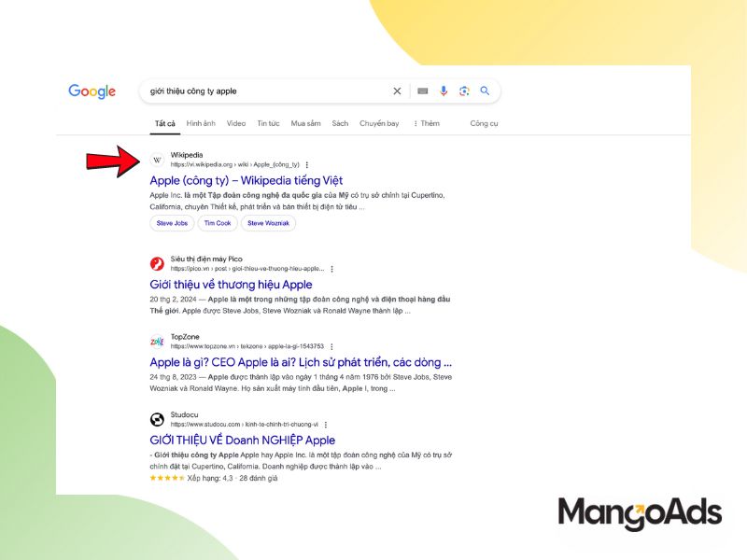The width and height of the screenshot is (747, 560).
Task: Click the Pico red favicon
Action: (x=157, y=264)
